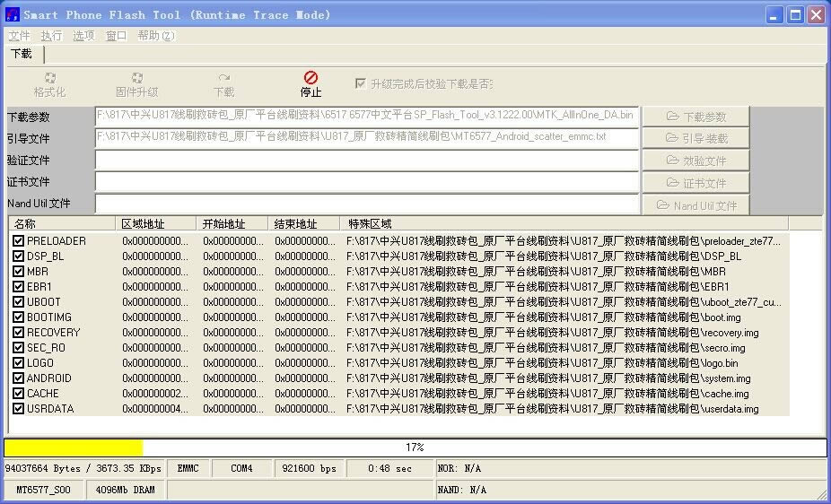Click the folder icon on 下载参数 button
831x504 pixels.
point(674,117)
